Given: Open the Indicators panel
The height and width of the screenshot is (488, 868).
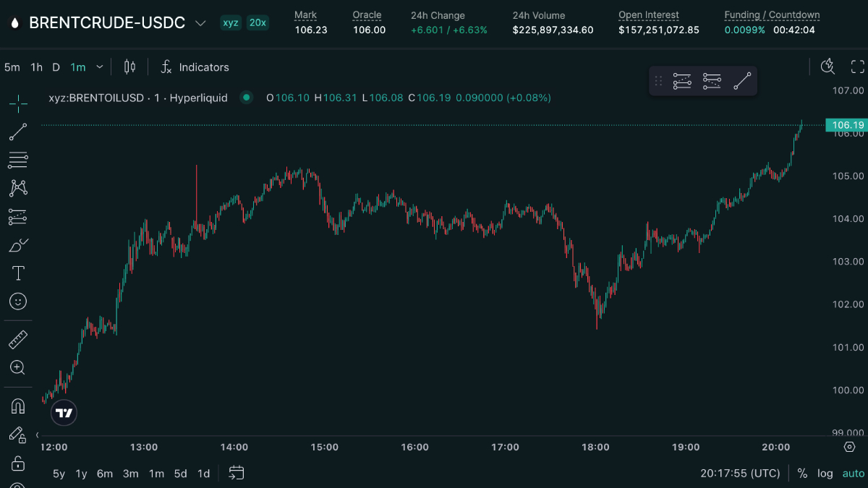Looking at the screenshot, I should [195, 67].
